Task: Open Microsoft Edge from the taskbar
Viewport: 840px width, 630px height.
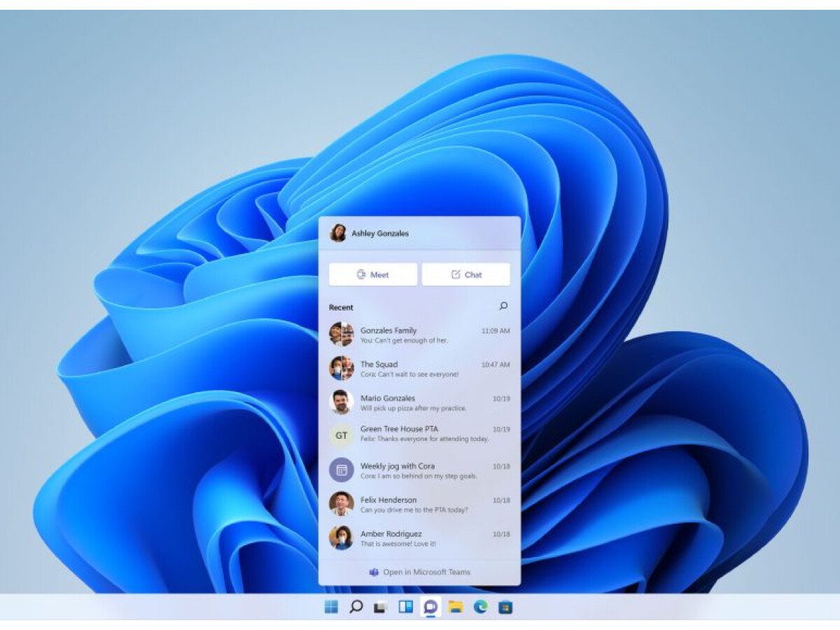Action: pyautogui.click(x=480, y=607)
